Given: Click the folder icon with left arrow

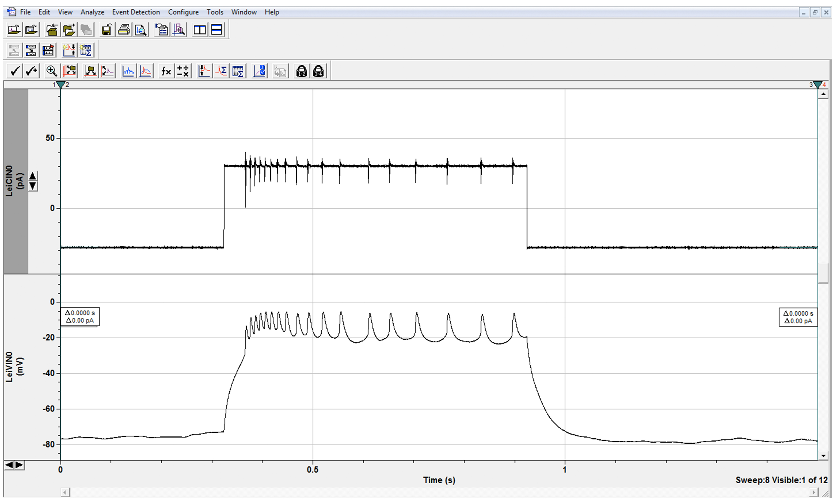Looking at the screenshot, I should [x=52, y=30].
